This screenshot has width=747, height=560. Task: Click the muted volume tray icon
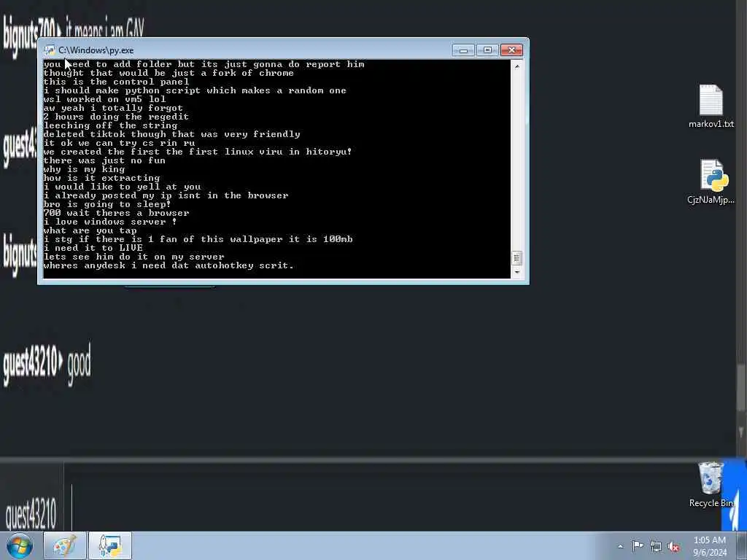pos(673,547)
